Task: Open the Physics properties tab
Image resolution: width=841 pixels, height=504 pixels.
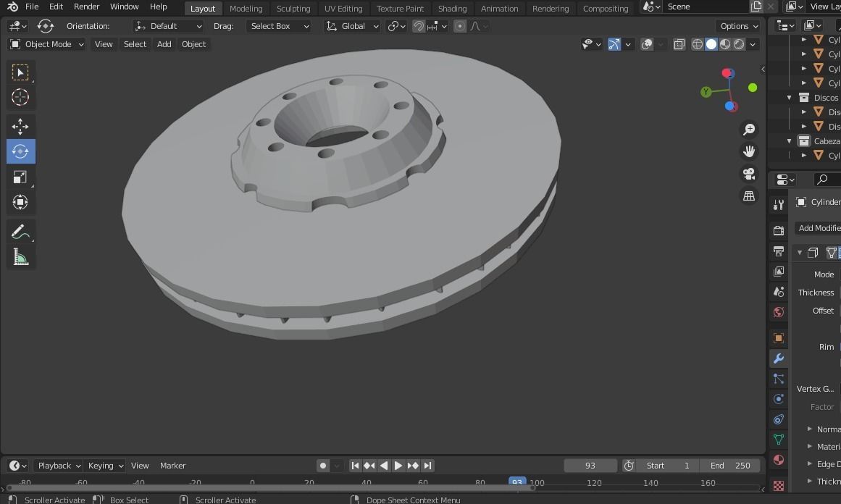Action: [x=778, y=399]
